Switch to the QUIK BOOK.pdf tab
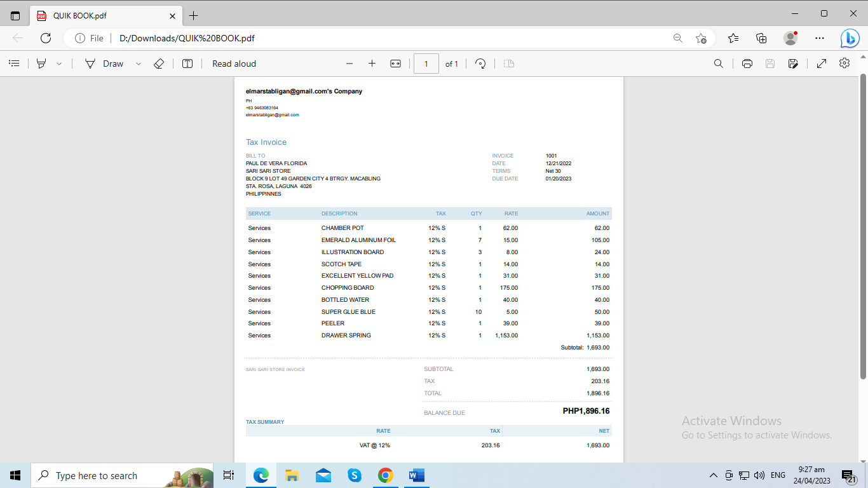Screen dimensions: 868x488 (105, 16)
